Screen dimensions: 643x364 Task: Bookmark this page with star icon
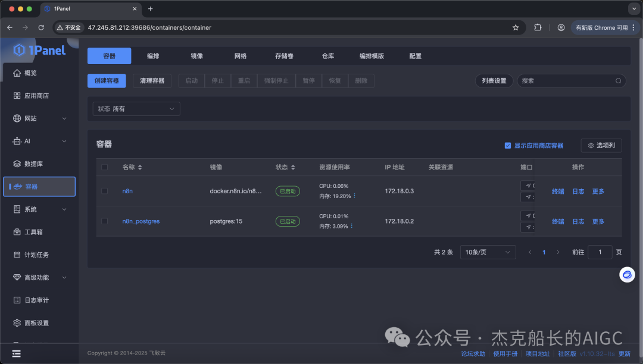(516, 28)
